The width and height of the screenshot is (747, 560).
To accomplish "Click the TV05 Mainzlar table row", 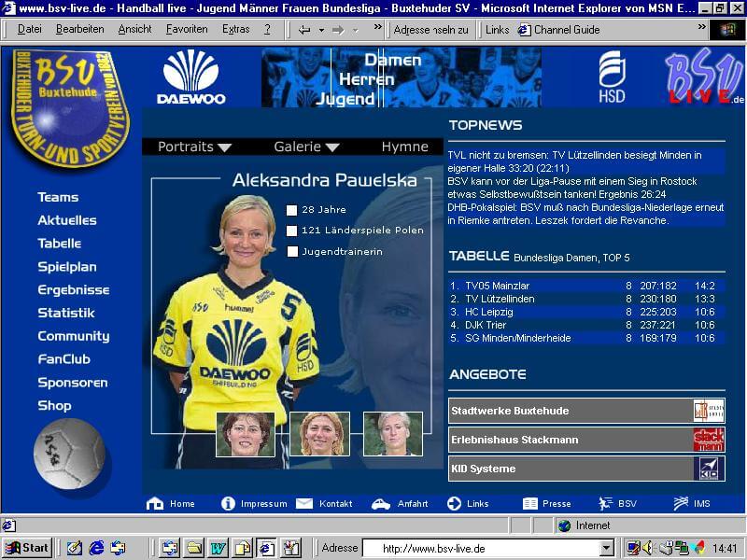I will [x=585, y=286].
